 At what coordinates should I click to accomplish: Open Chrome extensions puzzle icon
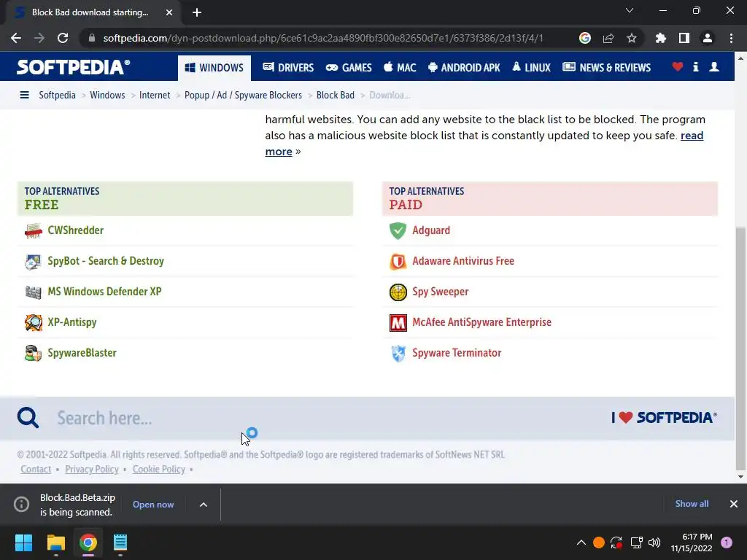point(661,38)
